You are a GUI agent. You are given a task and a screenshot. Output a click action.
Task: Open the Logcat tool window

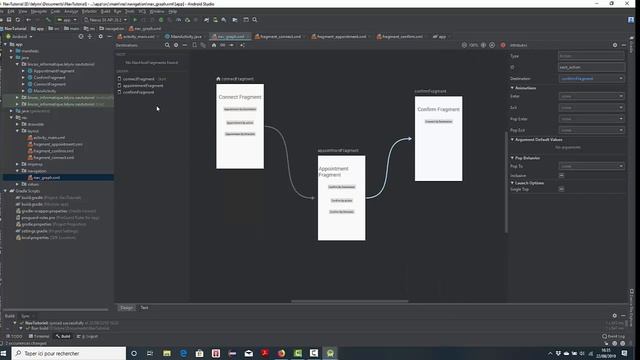88,336
